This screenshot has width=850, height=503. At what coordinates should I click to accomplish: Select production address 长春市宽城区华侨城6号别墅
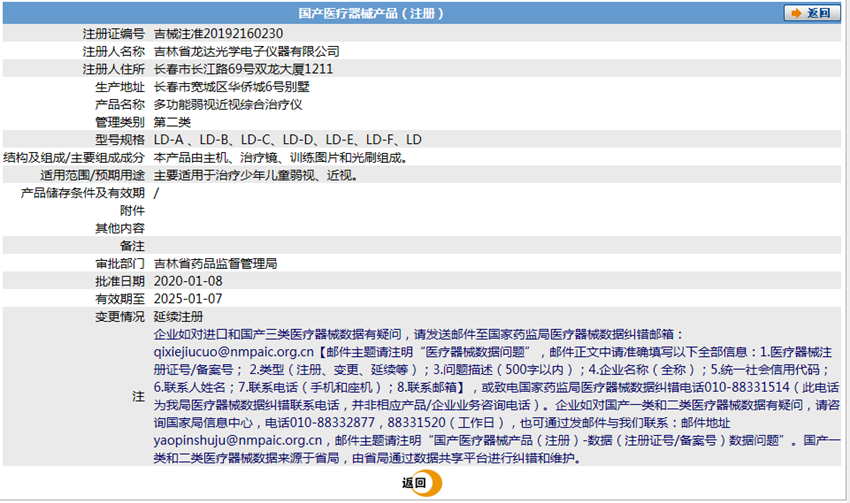231,87
